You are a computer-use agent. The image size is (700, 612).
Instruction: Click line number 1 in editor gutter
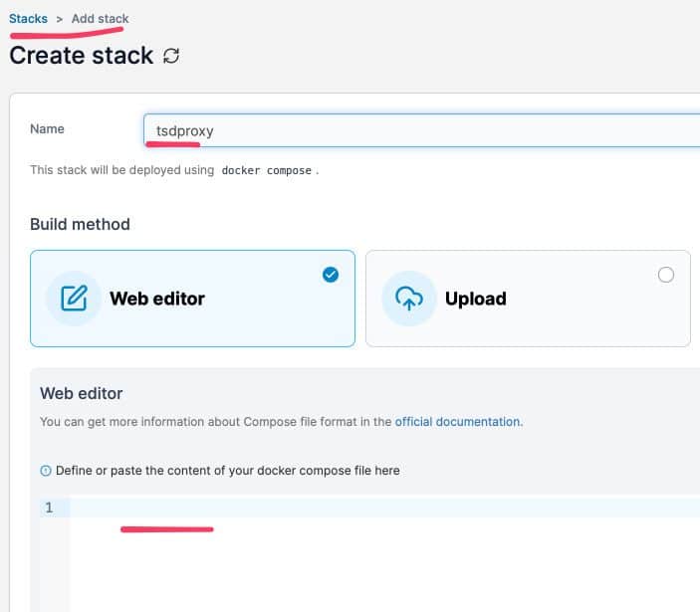[x=49, y=508]
